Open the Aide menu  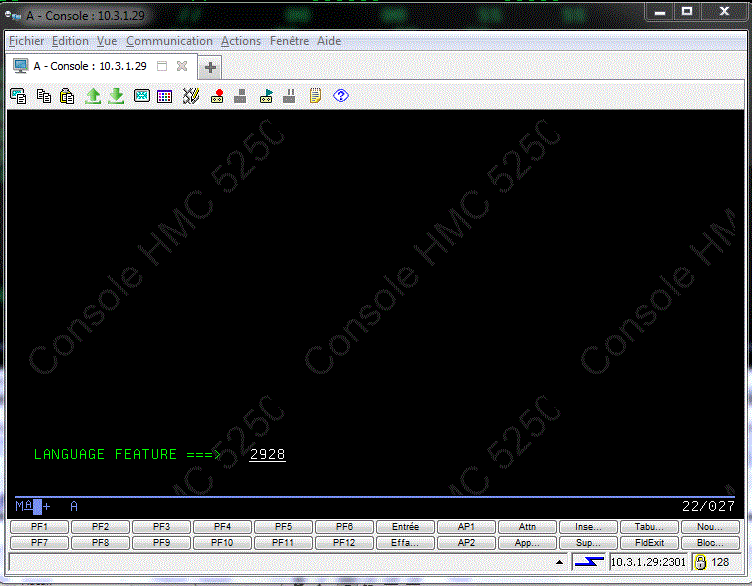click(329, 41)
